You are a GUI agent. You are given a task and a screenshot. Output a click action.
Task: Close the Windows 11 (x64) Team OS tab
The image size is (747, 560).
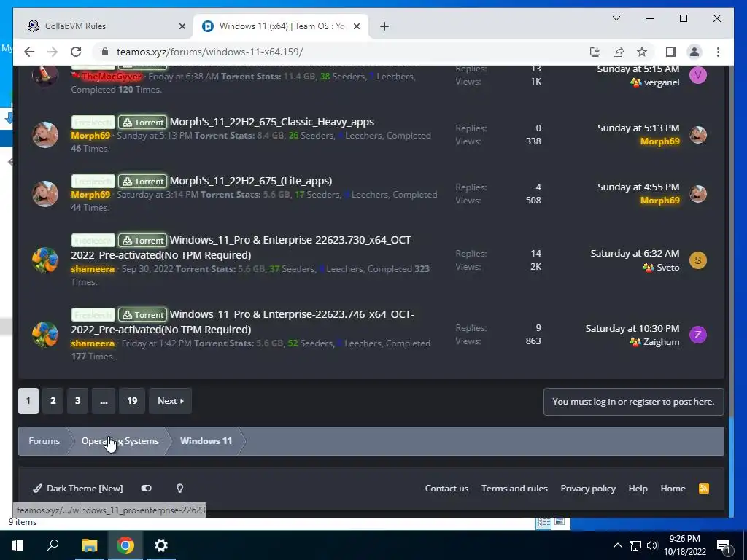point(357,26)
